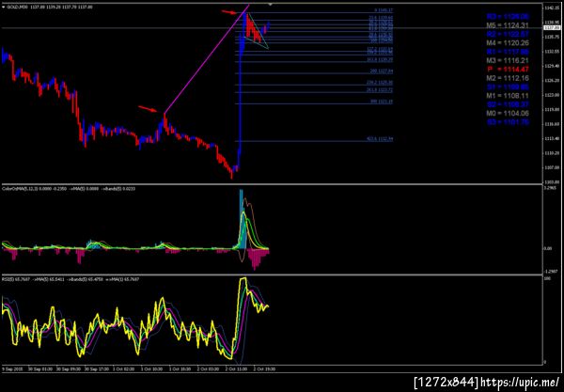Viewport: 564px width, 392px height.
Task: Click the 1 Oct 10:00 time axis label
Action: [x=152, y=369]
